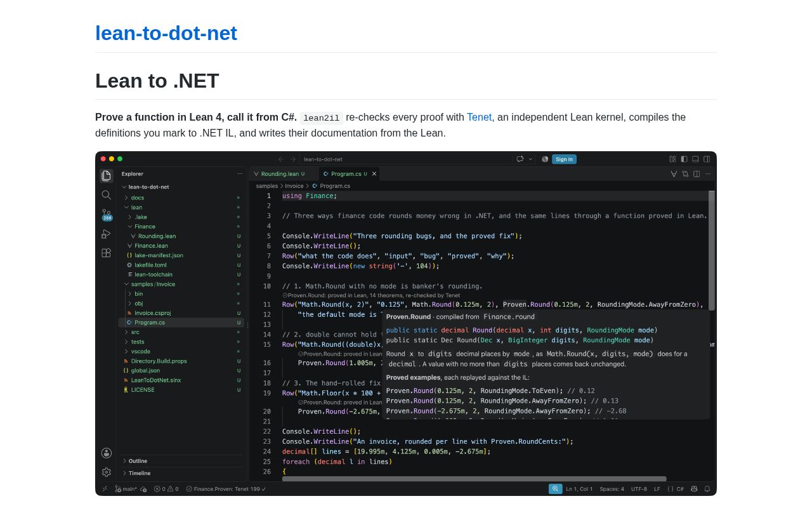Open the Explorer view in the activity bar

pos(107,176)
